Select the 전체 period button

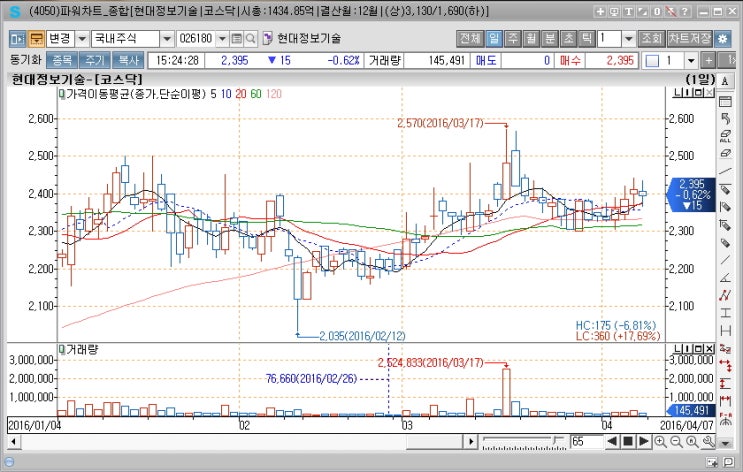pos(470,38)
